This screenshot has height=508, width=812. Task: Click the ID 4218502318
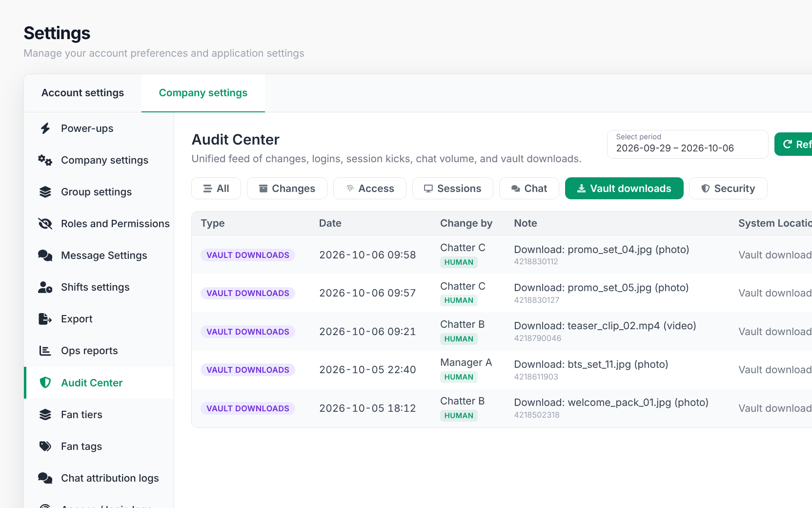[x=537, y=415]
